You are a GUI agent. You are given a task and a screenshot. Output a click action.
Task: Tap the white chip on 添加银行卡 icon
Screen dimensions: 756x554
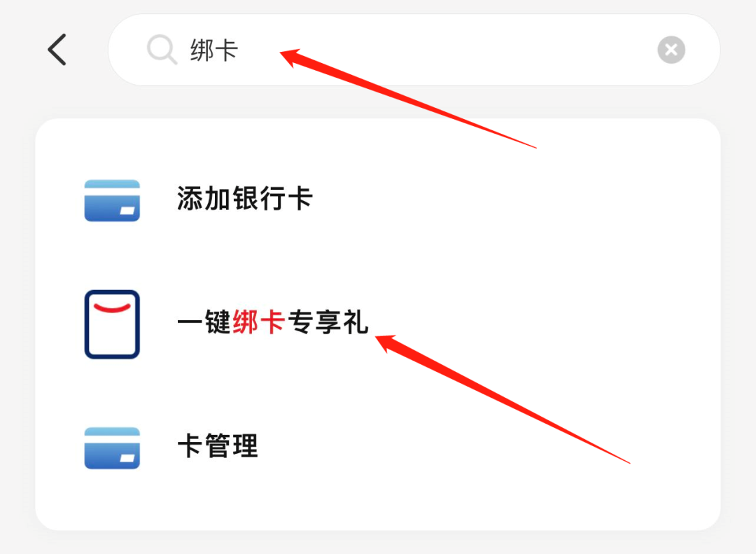tap(127, 210)
